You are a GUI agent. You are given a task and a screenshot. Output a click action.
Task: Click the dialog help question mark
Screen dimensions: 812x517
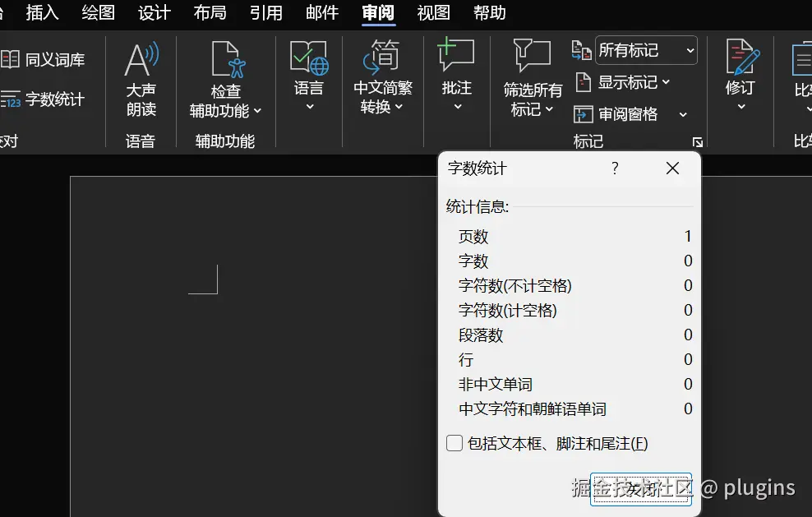click(614, 168)
